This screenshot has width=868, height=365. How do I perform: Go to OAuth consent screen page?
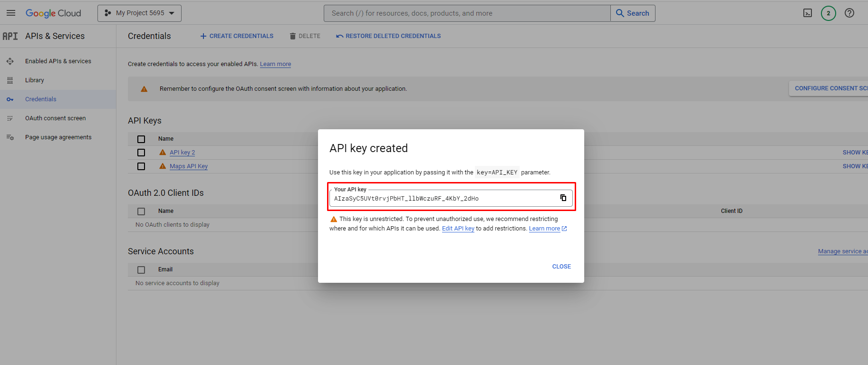(x=55, y=118)
